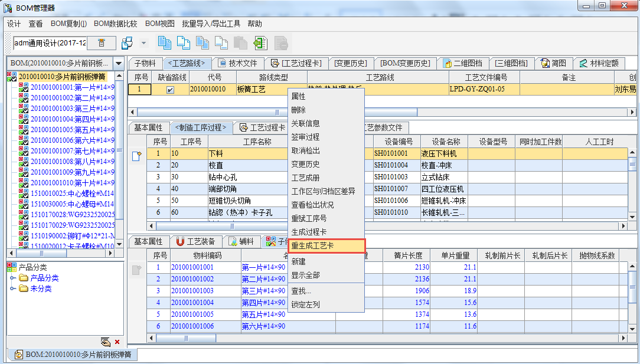Switch to the 工艺装备 tab
This screenshot has width=640, height=364.
[x=196, y=241]
